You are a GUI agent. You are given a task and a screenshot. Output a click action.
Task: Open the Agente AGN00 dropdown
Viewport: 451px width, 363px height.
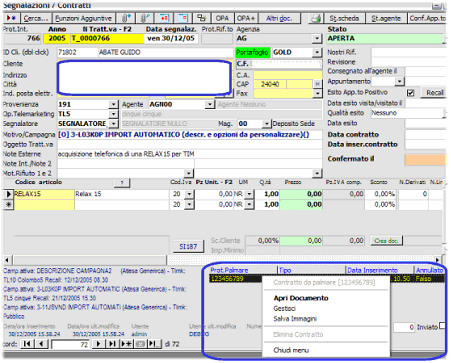point(209,105)
